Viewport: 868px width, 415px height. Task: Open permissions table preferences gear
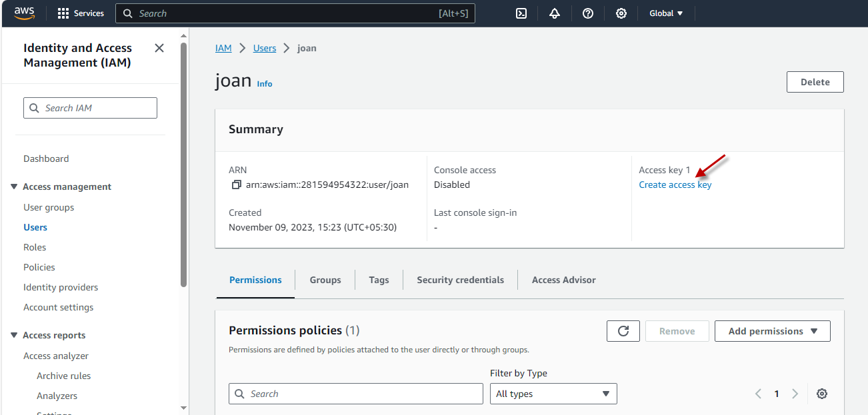822,394
